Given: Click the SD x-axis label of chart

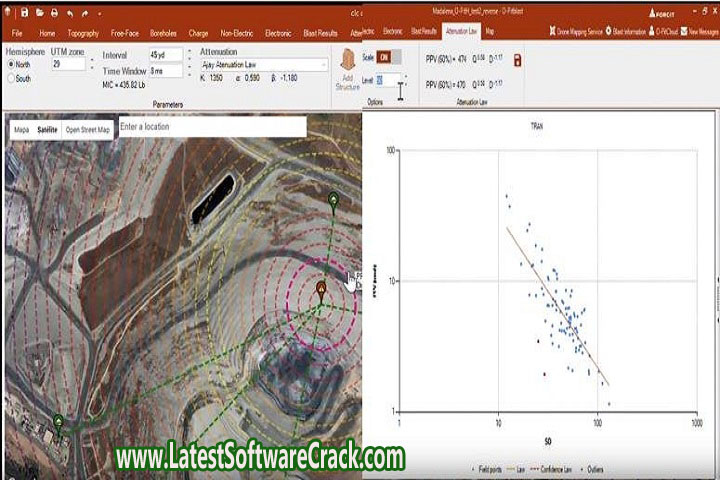Looking at the screenshot, I should (x=548, y=441).
